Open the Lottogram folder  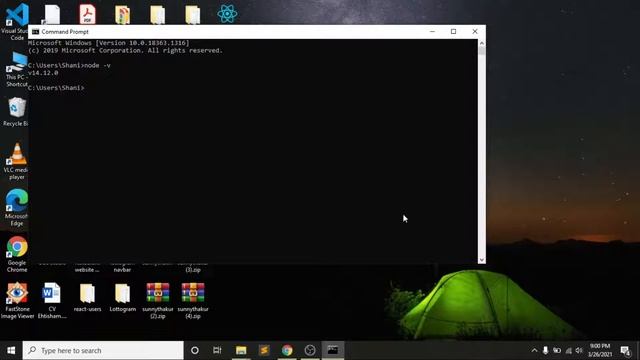[122, 297]
